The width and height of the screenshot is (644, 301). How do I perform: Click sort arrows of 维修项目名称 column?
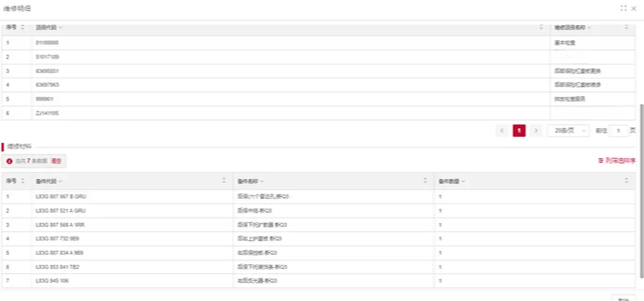coord(626,27)
